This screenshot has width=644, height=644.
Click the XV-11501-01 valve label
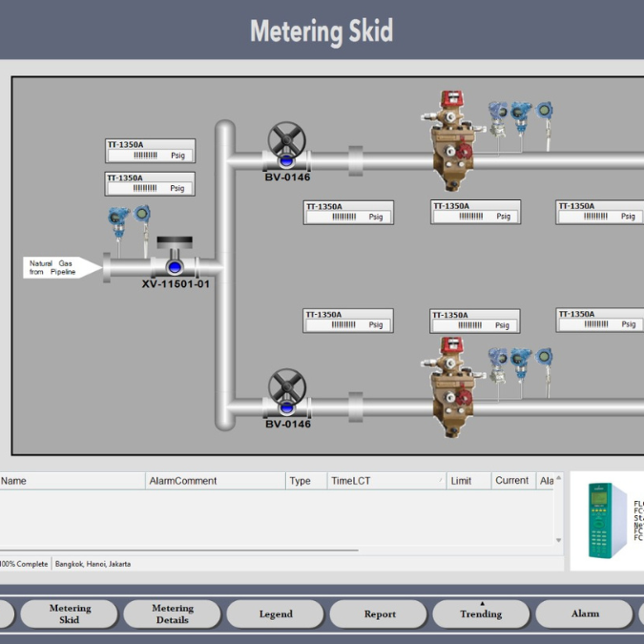point(176,284)
